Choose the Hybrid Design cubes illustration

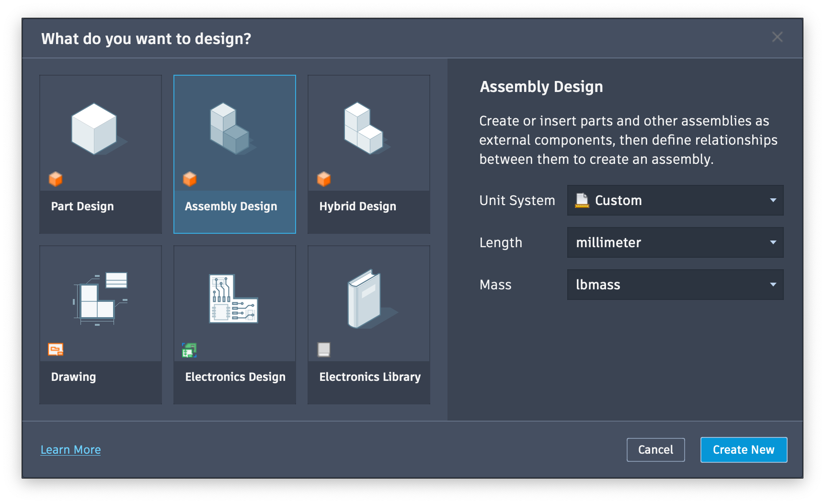(364, 128)
